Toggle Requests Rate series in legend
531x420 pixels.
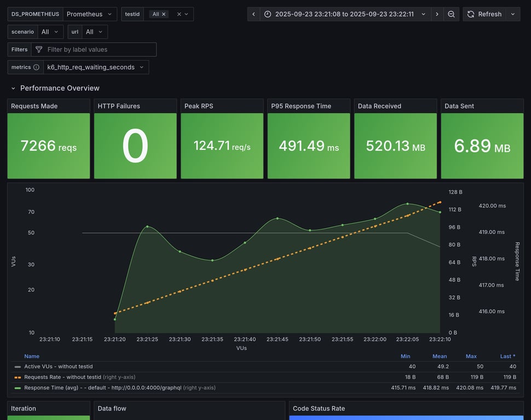[x=62, y=377]
